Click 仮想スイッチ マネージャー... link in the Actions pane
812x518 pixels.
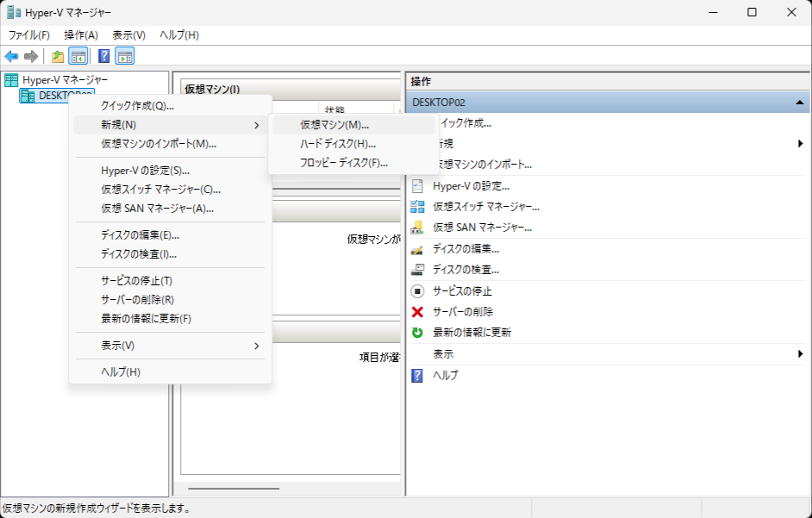(x=486, y=207)
